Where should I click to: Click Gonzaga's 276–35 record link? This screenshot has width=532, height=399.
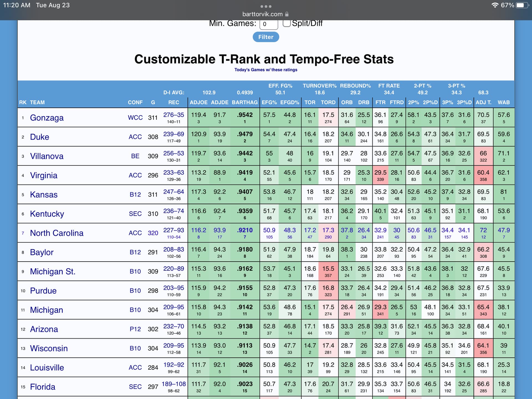[174, 115]
